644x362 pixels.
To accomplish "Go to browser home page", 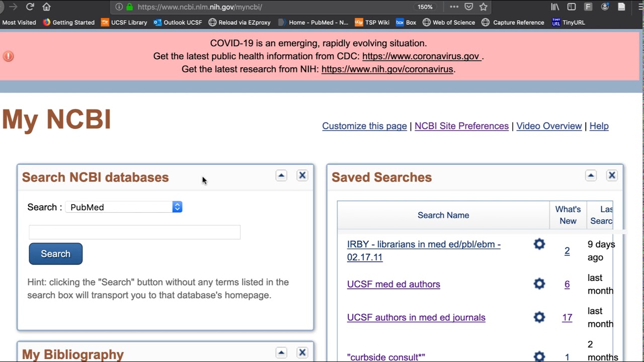I will point(46,7).
